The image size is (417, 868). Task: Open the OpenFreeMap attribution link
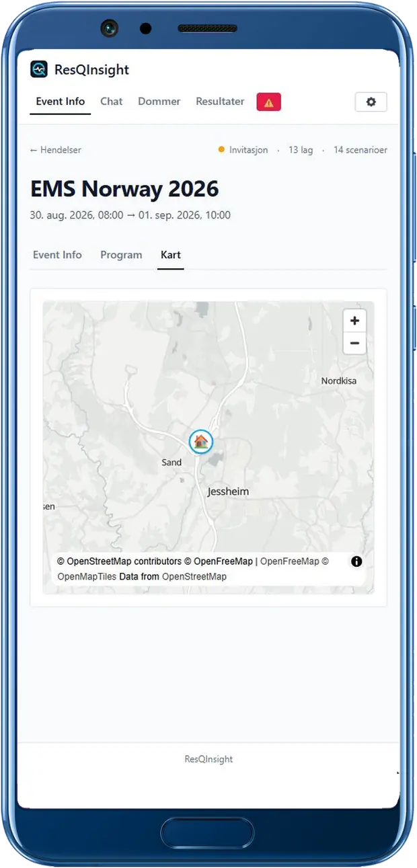pyautogui.click(x=290, y=561)
